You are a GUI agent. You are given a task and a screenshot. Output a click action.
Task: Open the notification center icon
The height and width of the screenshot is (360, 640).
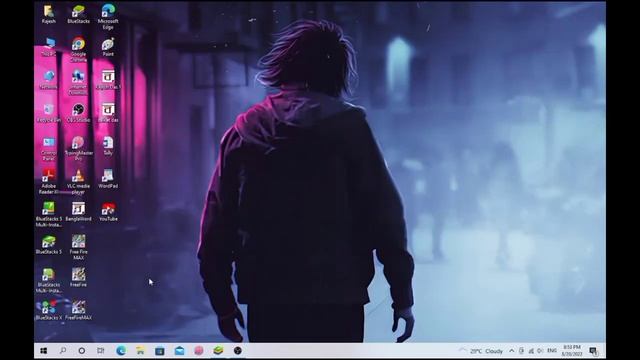click(594, 351)
